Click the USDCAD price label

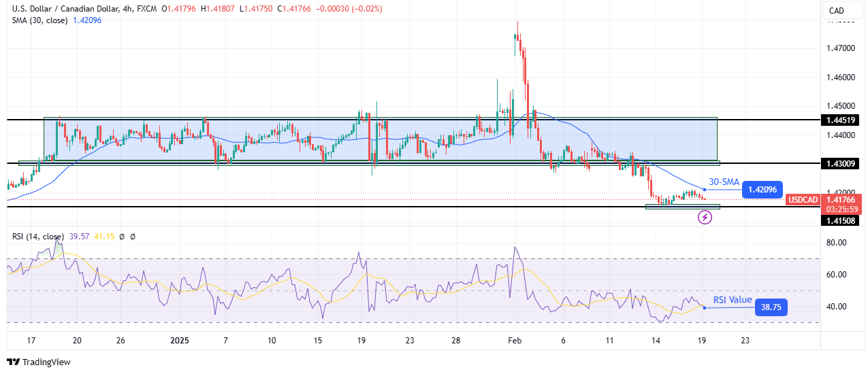coord(803,200)
